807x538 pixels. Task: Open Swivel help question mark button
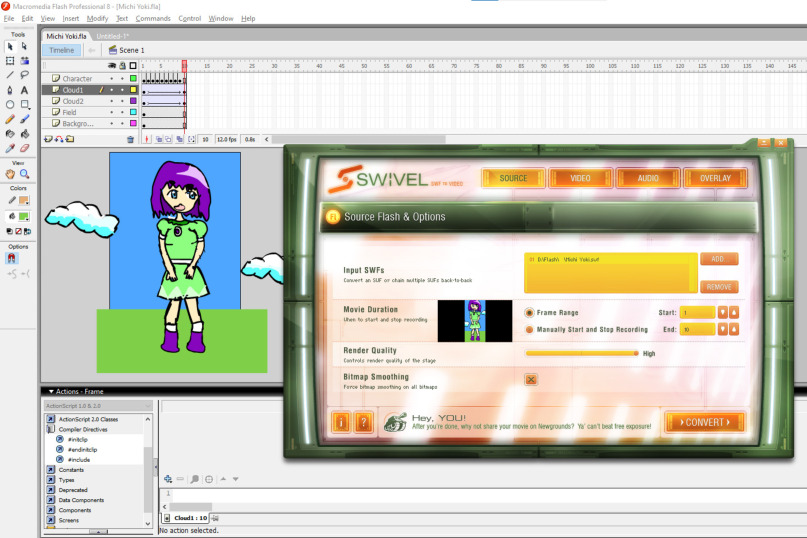[364, 422]
